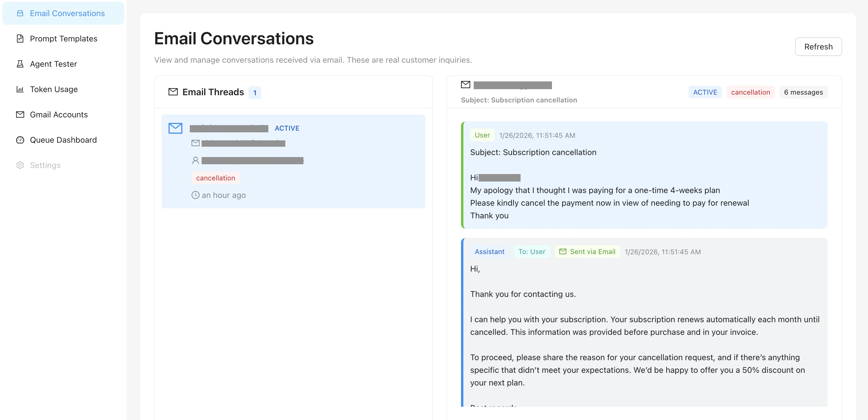Click the ACTIVE status badge in the conversation header
This screenshot has height=420, width=868.
[x=705, y=92]
